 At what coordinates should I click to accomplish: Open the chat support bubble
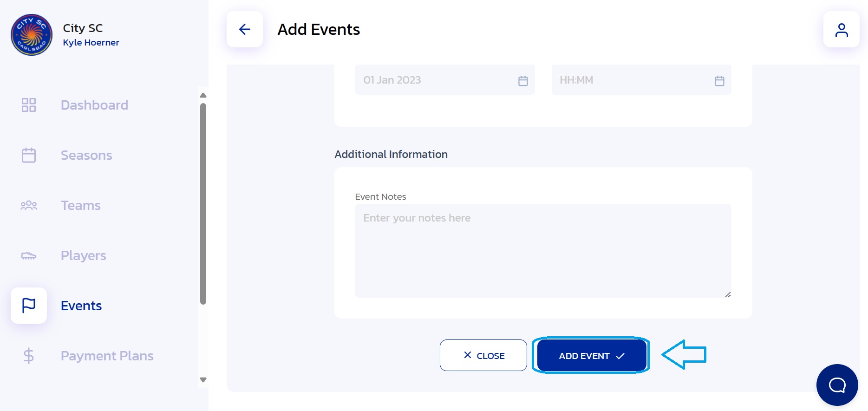pos(837,385)
